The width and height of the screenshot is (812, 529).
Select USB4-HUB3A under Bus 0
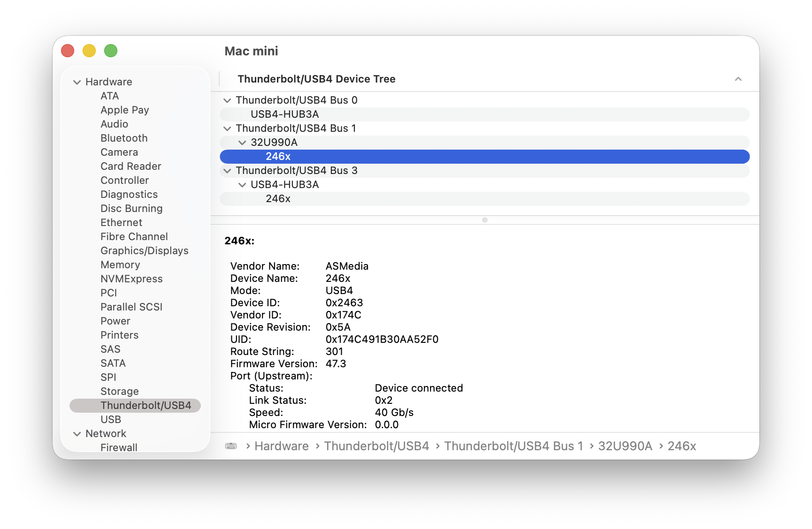point(284,114)
